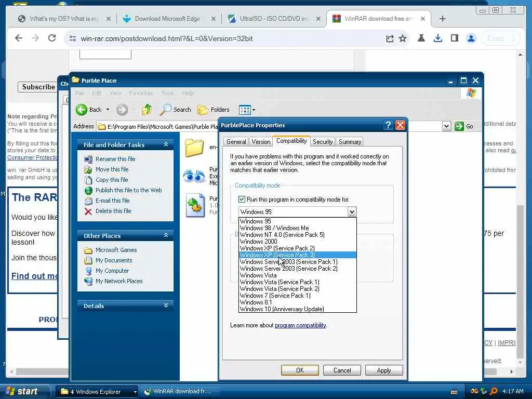Choose Windows XP (Service Pack 3) option

pyautogui.click(x=297, y=255)
